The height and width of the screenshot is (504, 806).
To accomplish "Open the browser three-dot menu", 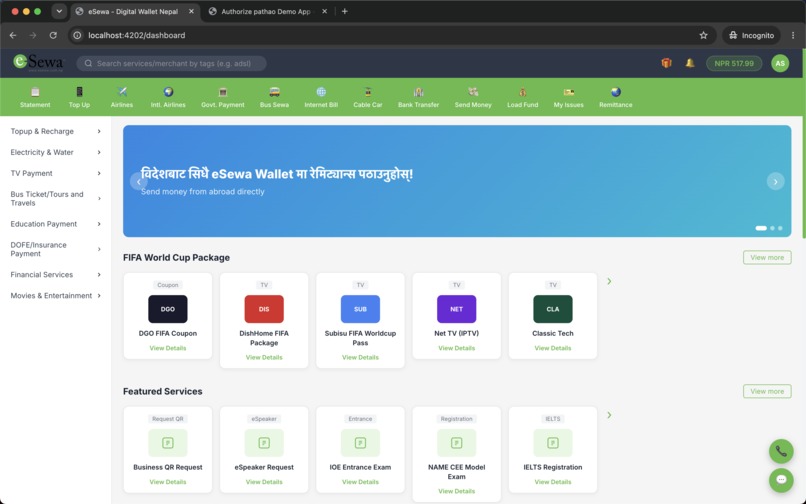I will pos(793,35).
